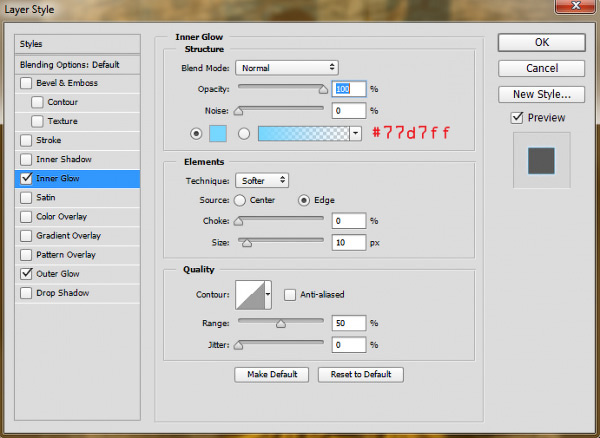This screenshot has height=438, width=600.
Task: Toggle the Preview checkbox
Action: coord(517,117)
